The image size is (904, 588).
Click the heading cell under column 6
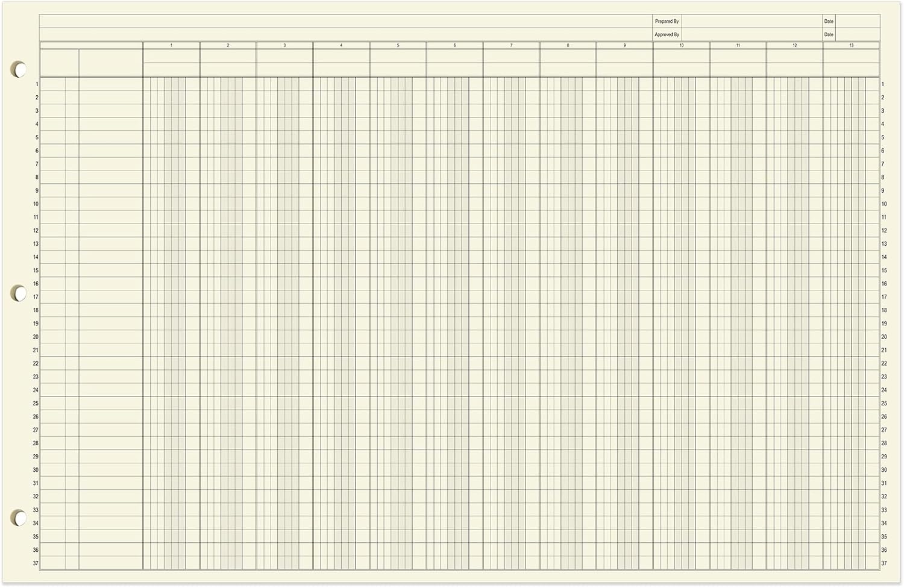pyautogui.click(x=454, y=56)
